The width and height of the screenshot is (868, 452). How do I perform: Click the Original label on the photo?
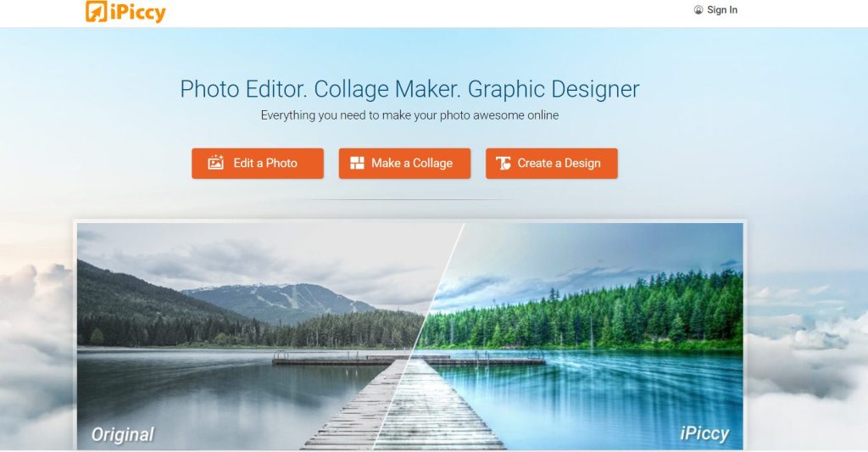pyautogui.click(x=122, y=435)
